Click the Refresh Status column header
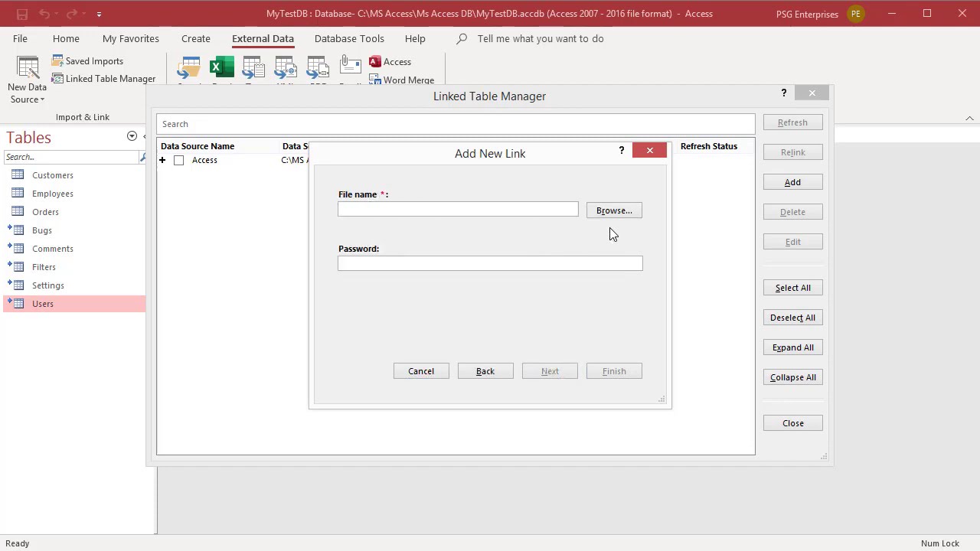980x551 pixels. click(709, 146)
